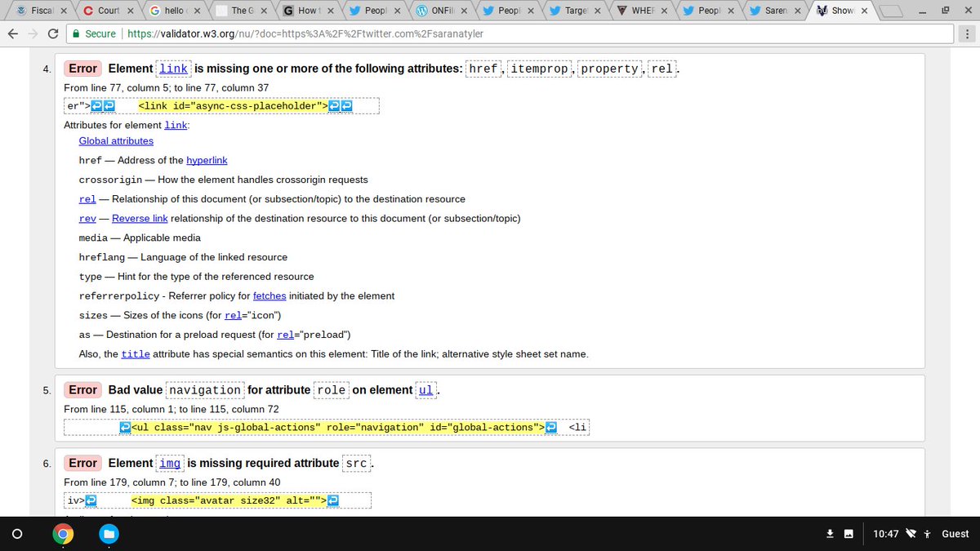Click the role code box in error 5
This screenshot has height=551, width=980.
pyautogui.click(x=331, y=390)
